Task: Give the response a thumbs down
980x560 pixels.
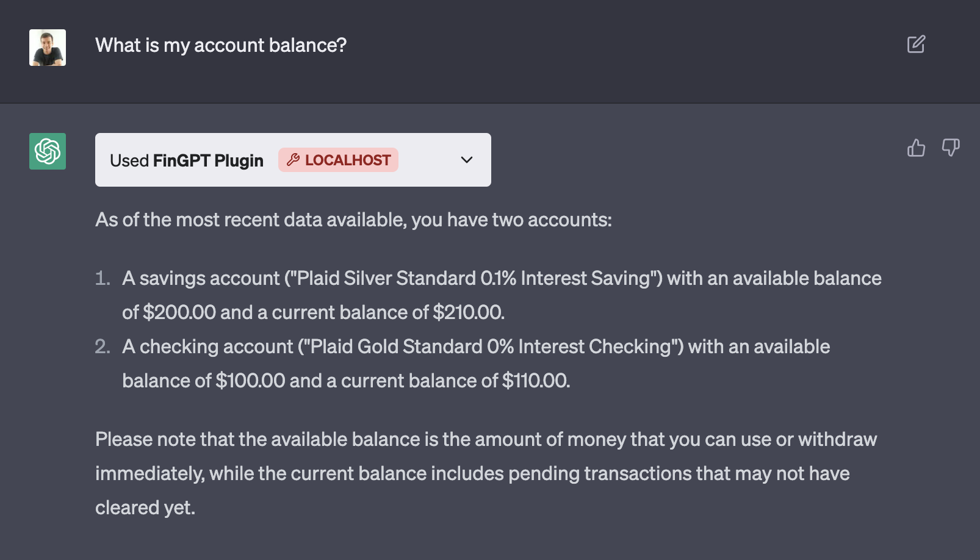Action: [x=951, y=148]
